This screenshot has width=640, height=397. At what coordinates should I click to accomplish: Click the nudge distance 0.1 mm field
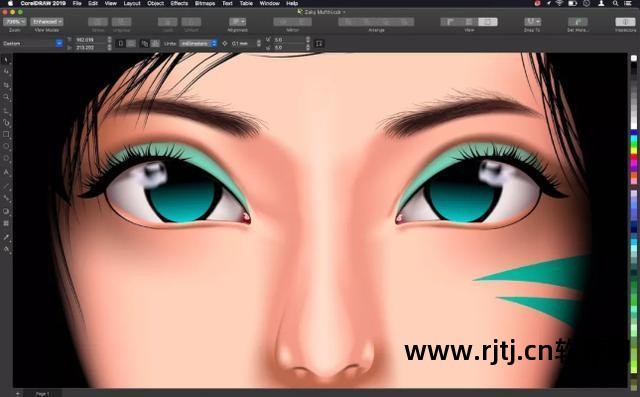click(242, 43)
